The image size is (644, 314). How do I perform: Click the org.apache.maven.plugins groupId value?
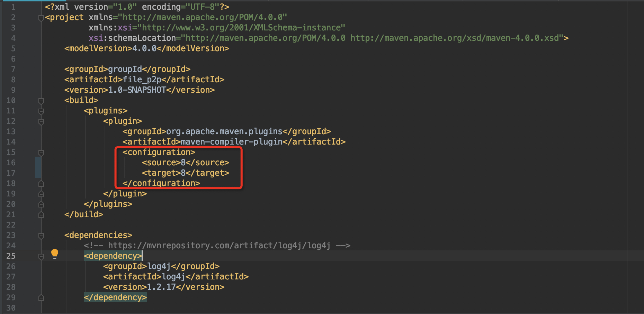coord(224,131)
